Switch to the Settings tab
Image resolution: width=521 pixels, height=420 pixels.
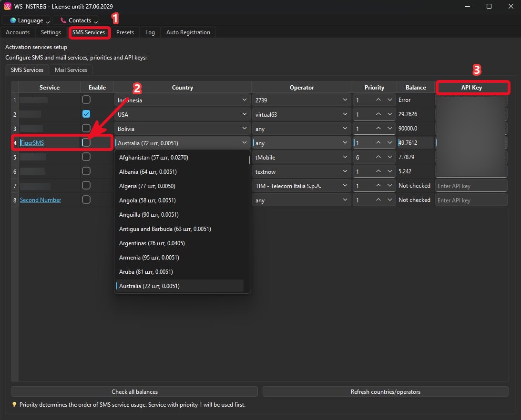click(51, 32)
